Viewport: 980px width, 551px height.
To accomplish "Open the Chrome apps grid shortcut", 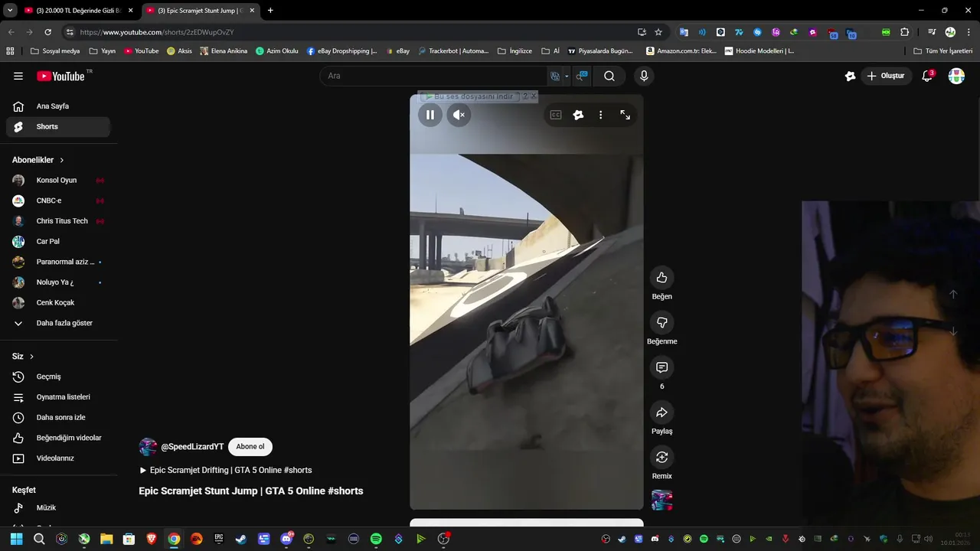I will pyautogui.click(x=10, y=51).
